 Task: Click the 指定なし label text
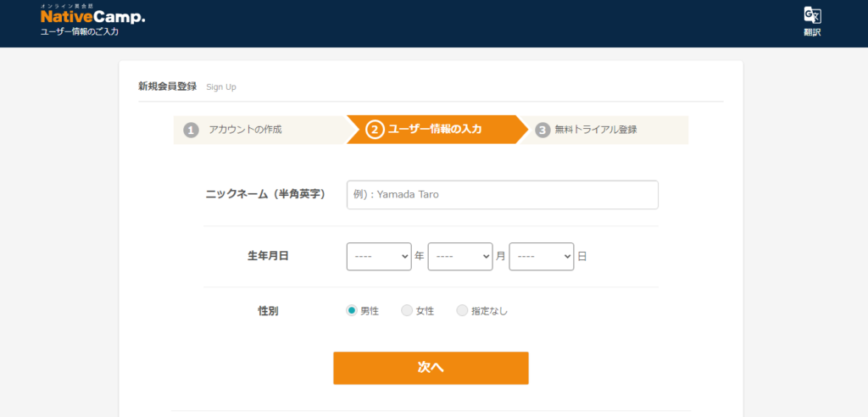tap(489, 311)
